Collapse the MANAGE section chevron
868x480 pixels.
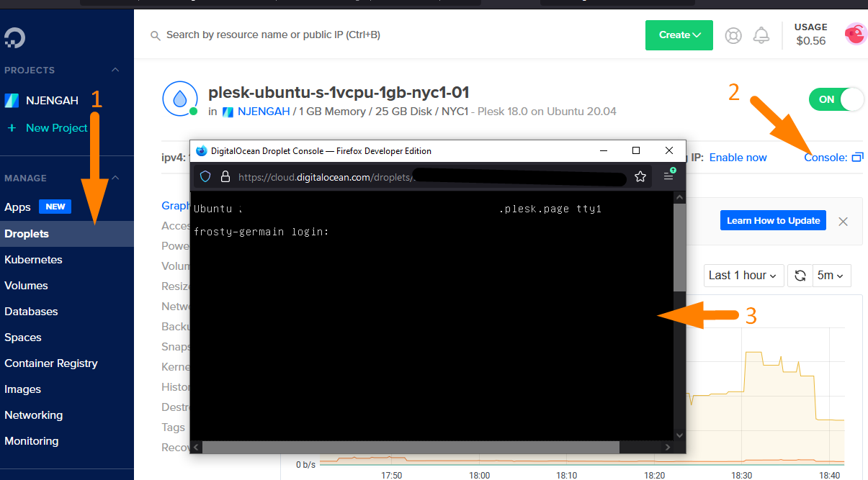click(115, 178)
